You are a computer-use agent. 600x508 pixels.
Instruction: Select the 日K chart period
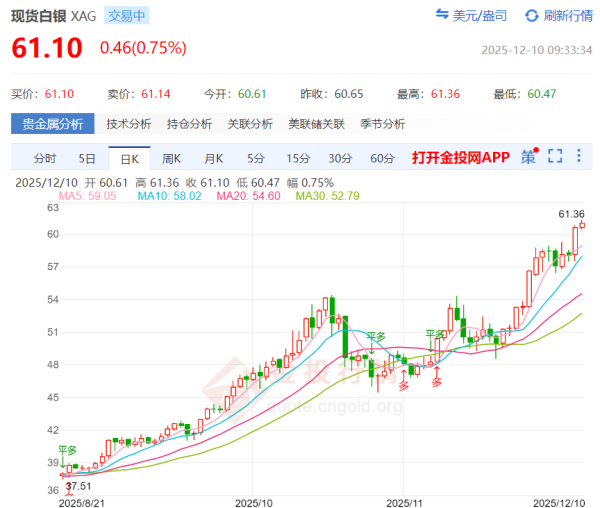(129, 158)
